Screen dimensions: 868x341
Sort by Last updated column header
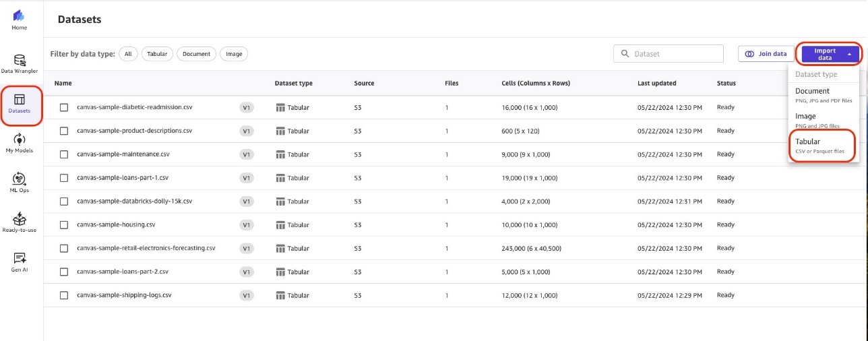pos(657,84)
